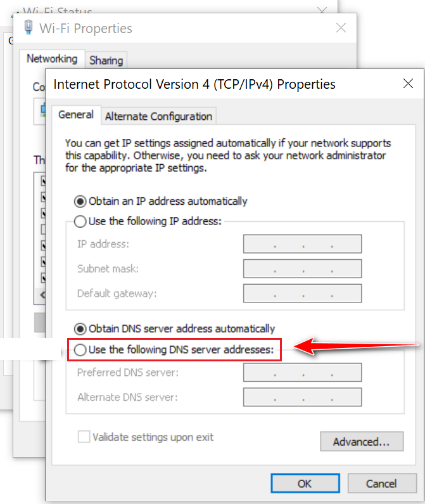Screen dimensions: 425x504
Task: Click the Subnet mask field
Action: (302, 269)
